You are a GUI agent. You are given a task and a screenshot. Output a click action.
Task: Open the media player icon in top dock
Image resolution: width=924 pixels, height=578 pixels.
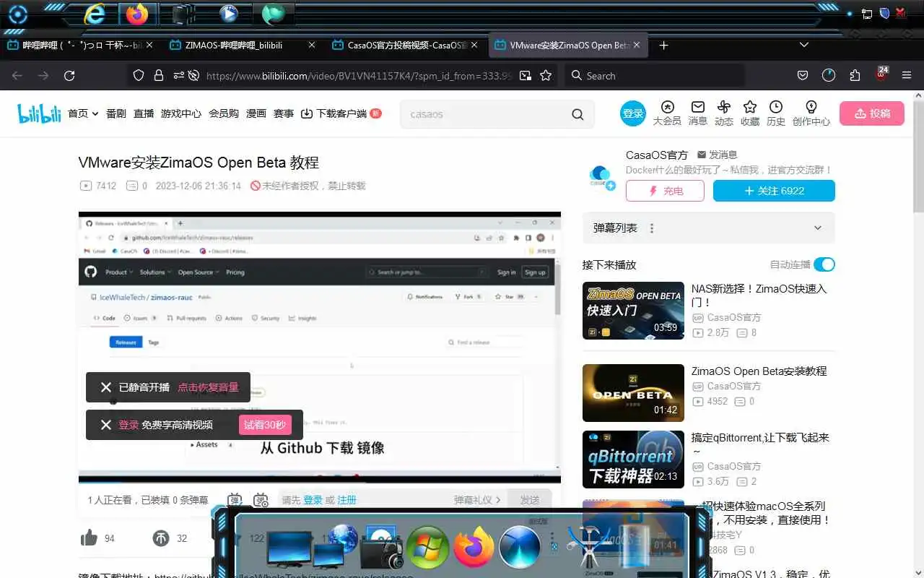point(229,14)
